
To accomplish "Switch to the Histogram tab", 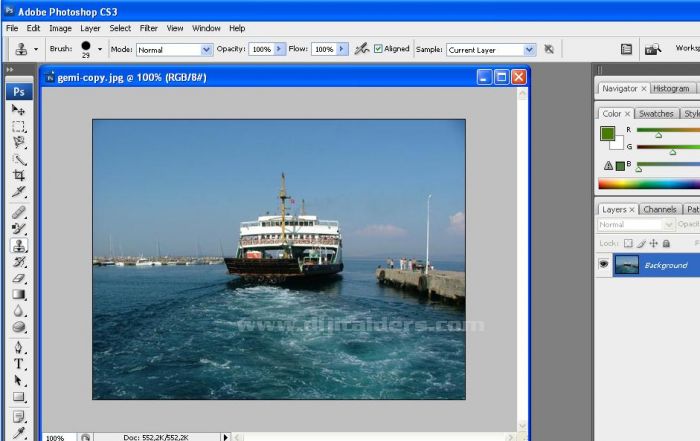I will 671,88.
